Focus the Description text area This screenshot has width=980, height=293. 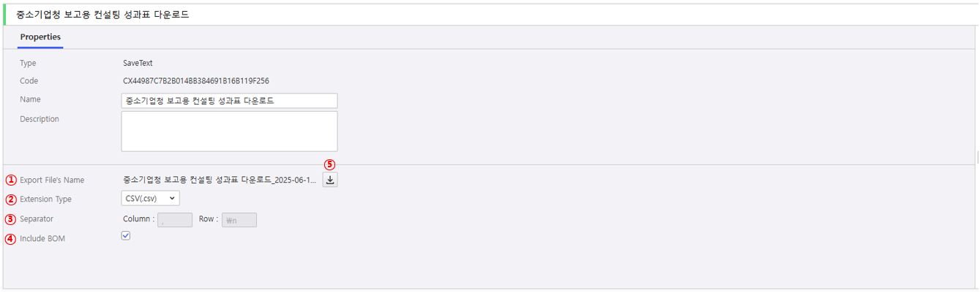click(x=229, y=132)
